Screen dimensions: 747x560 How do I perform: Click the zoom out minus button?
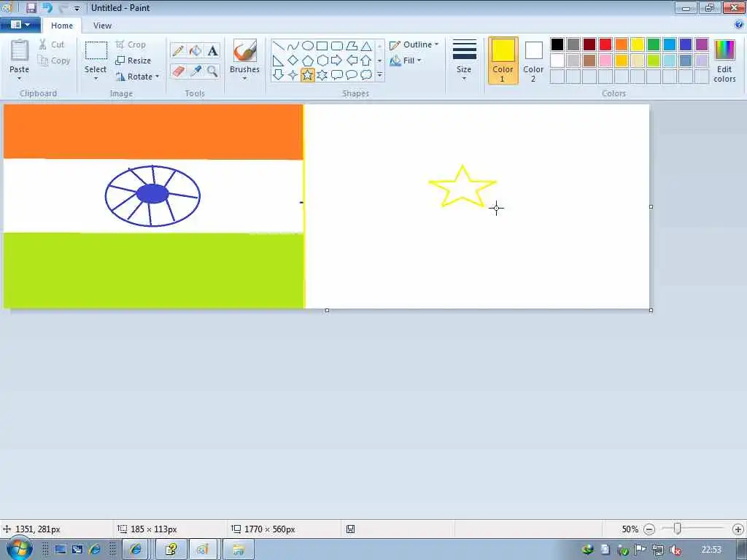649,529
